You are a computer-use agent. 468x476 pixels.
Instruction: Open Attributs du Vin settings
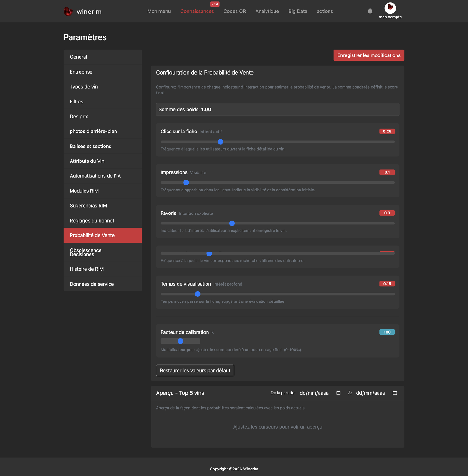(x=103, y=161)
